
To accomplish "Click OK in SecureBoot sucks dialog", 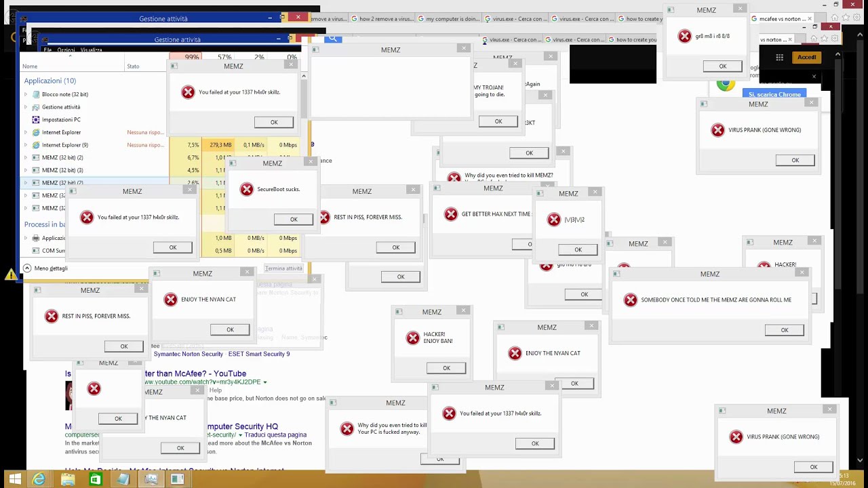I will (294, 219).
